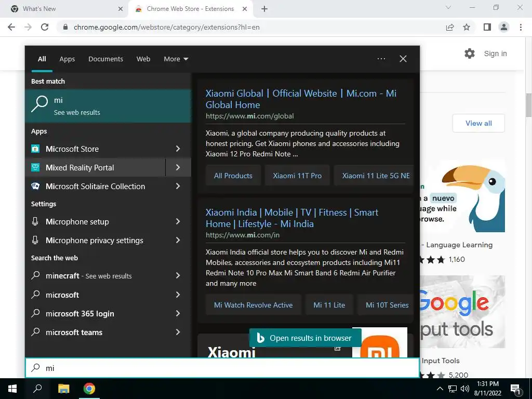Open notification center icon
The image size is (532, 399).
pyautogui.click(x=515, y=389)
